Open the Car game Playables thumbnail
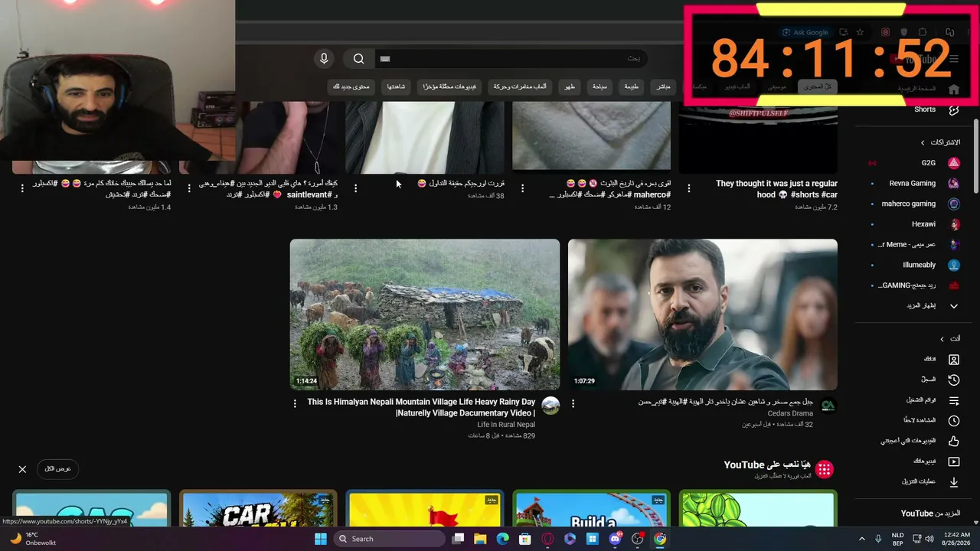The height and width of the screenshot is (551, 980). coord(258,509)
